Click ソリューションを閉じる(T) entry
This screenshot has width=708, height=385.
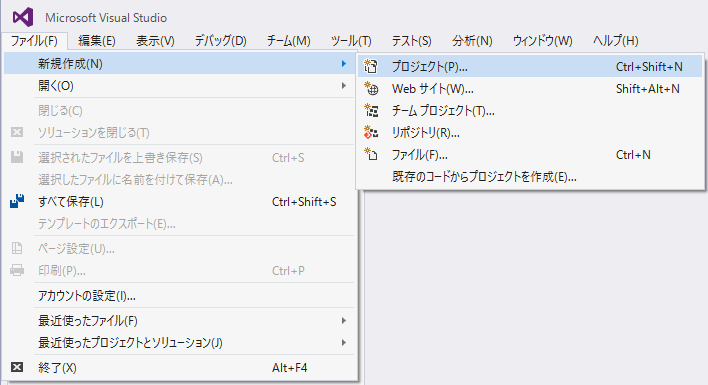[x=179, y=133]
